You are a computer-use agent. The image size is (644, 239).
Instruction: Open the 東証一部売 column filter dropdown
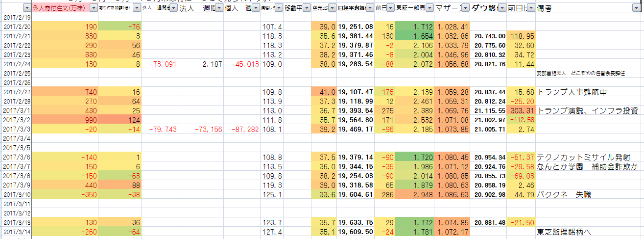pos(429,8)
